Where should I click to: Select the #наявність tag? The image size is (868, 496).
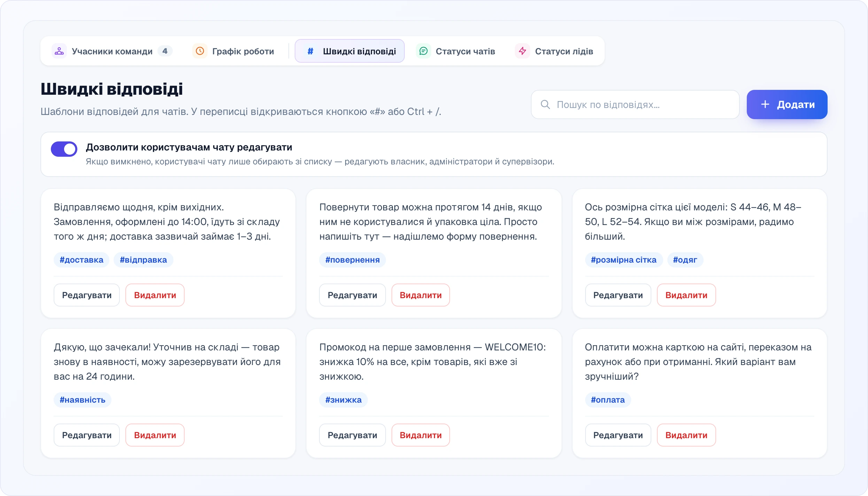pyautogui.click(x=83, y=400)
